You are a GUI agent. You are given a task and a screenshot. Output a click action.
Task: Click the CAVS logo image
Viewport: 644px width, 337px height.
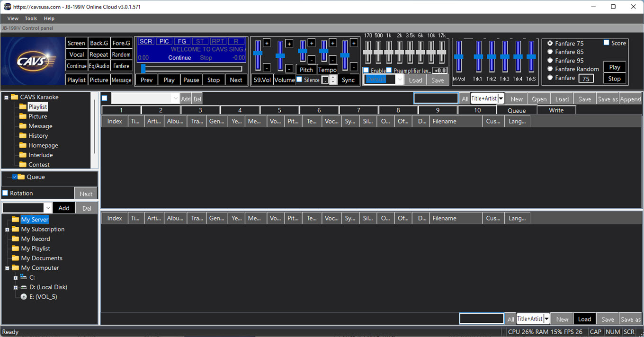(x=33, y=62)
